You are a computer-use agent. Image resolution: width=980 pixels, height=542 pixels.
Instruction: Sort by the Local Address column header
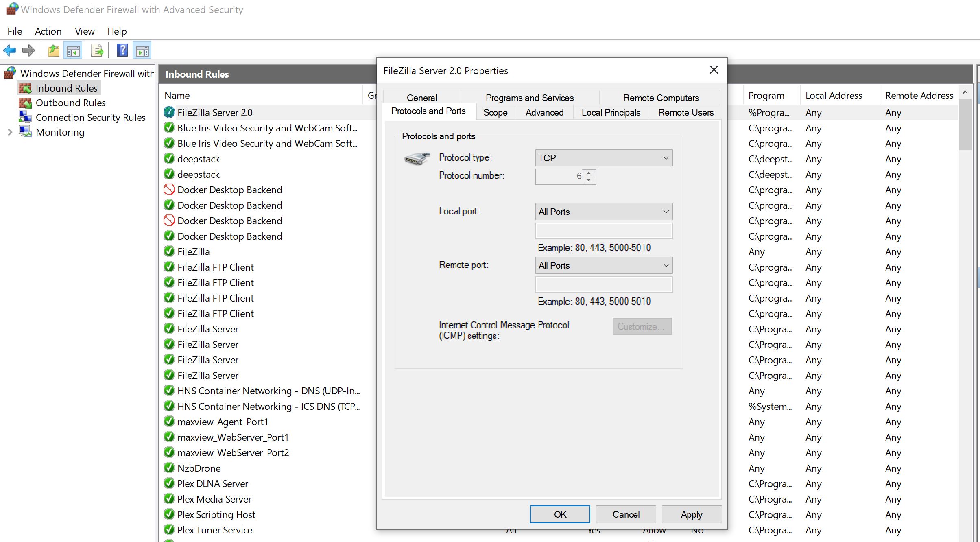tap(840, 95)
